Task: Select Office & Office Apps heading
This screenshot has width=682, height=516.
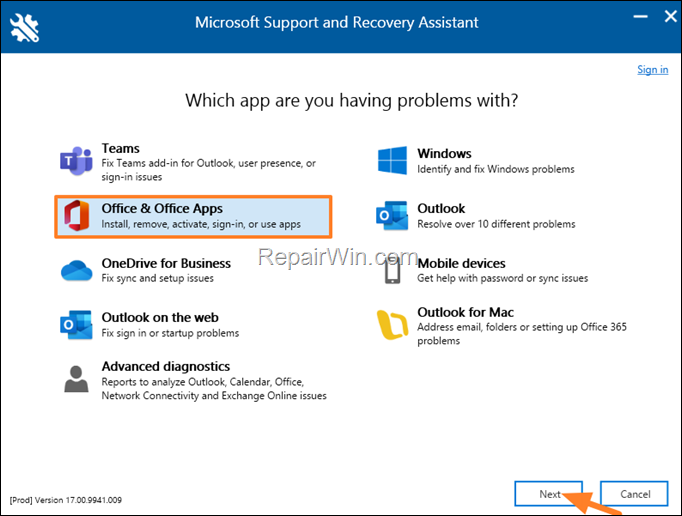Action: (162, 209)
